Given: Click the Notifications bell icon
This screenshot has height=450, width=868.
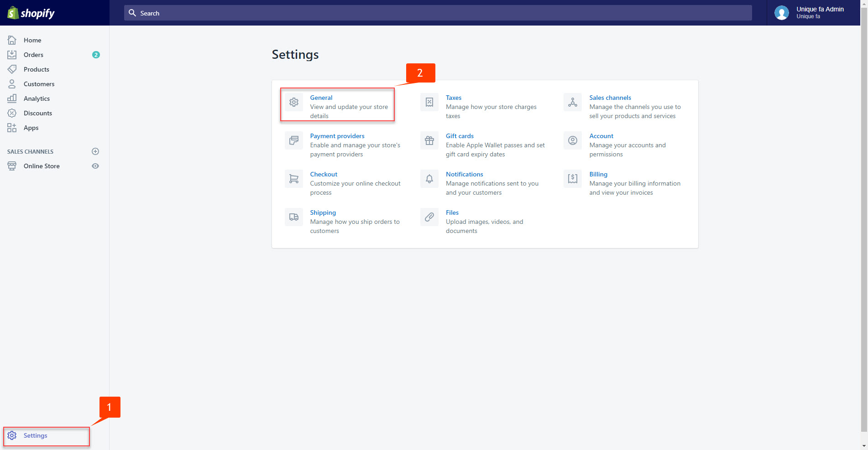Looking at the screenshot, I should coord(429,179).
